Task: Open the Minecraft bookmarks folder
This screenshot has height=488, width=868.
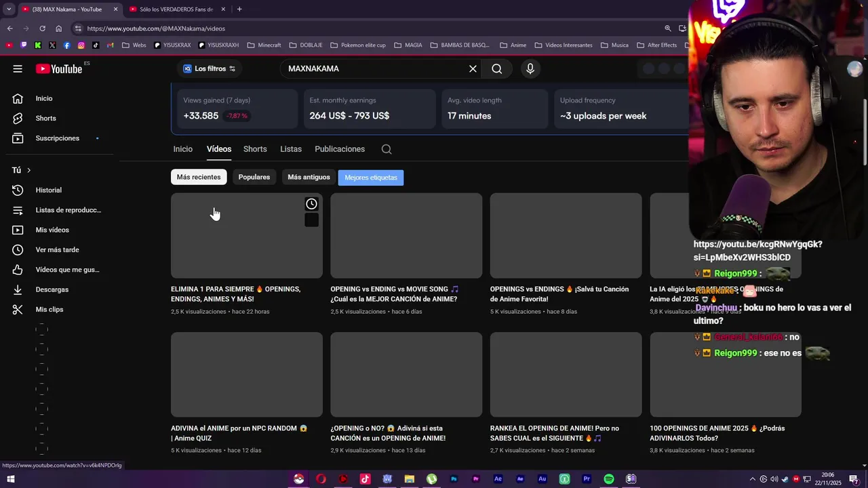Action: (x=264, y=45)
